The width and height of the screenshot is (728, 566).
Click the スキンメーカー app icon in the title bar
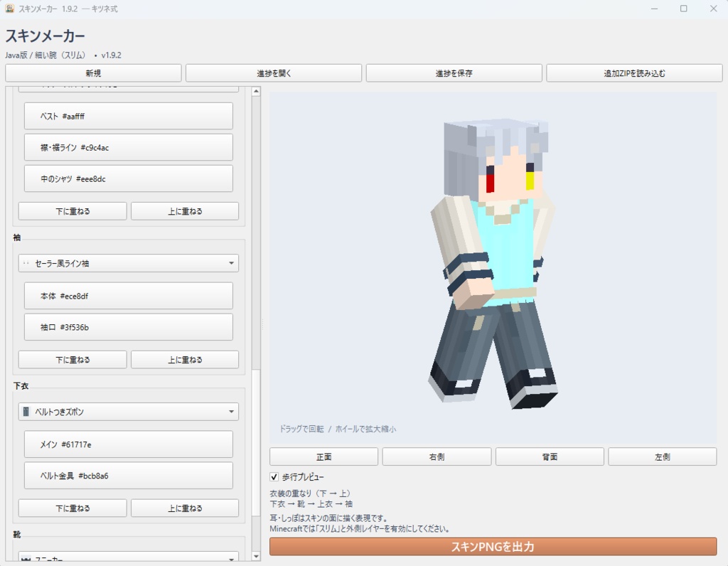[x=9, y=9]
